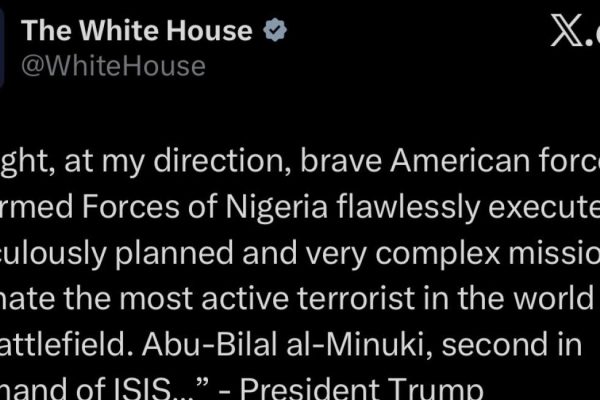Click 'most active terrorist' text
600x400 pixels.
click(x=267, y=299)
